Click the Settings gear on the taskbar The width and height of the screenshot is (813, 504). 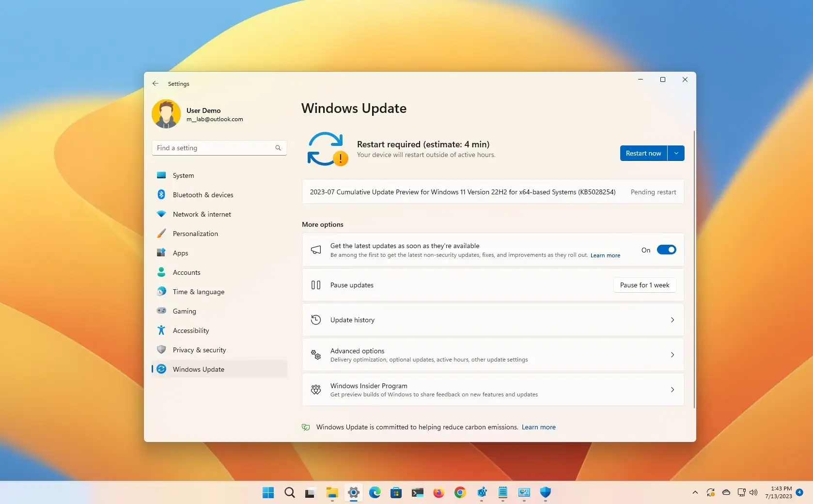tap(353, 493)
